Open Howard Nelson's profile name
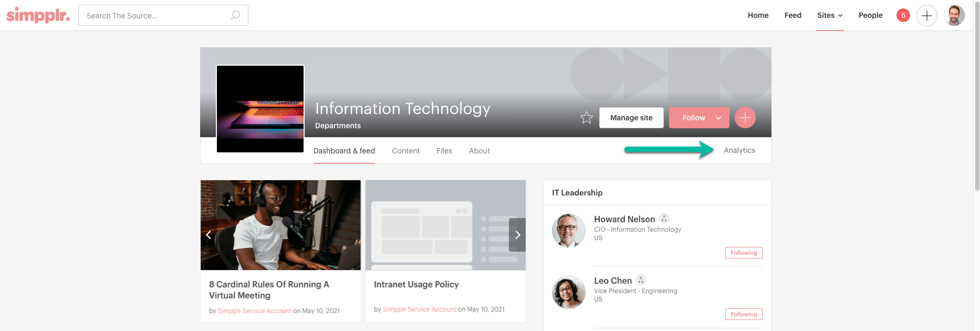The width and height of the screenshot is (980, 331). point(624,219)
